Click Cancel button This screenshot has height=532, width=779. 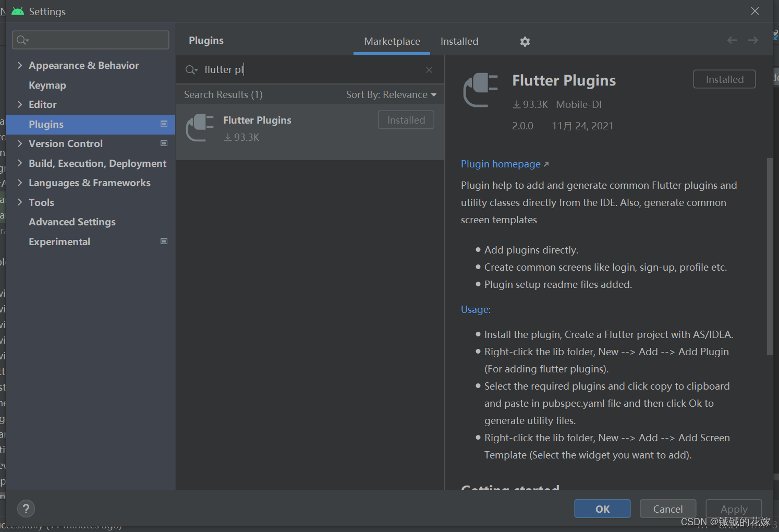click(x=668, y=509)
